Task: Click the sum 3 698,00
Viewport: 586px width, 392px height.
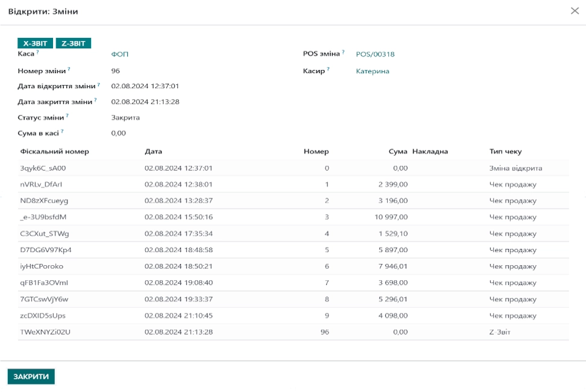Action: [393, 283]
